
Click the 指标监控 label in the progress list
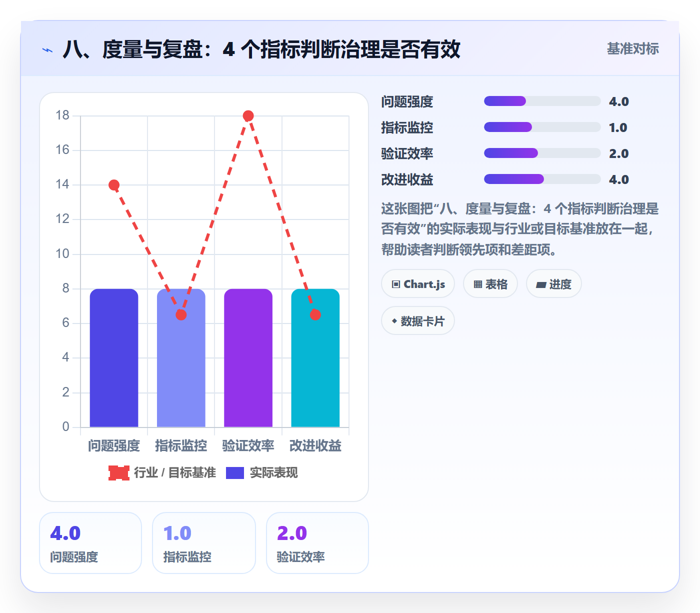[407, 127]
